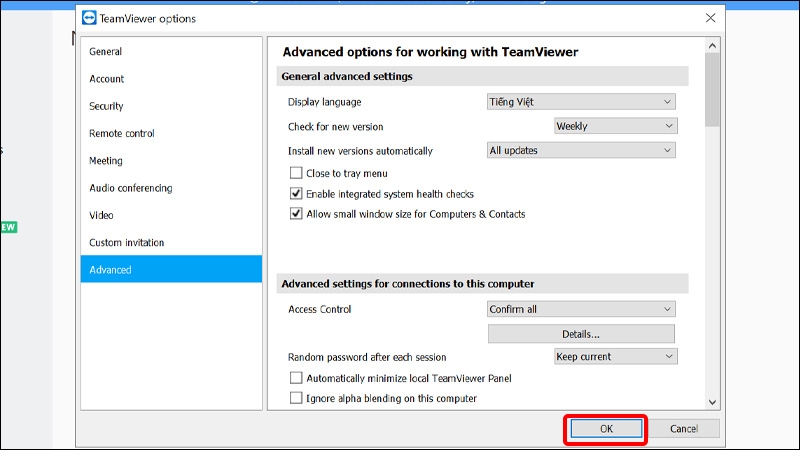Image resolution: width=800 pixels, height=450 pixels.
Task: Expand the Check for new version dropdown
Action: pos(616,126)
